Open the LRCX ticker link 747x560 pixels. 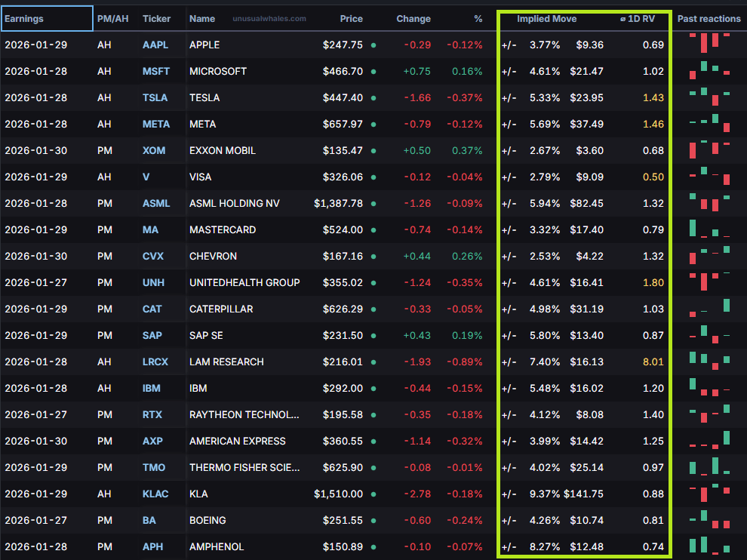pos(155,362)
